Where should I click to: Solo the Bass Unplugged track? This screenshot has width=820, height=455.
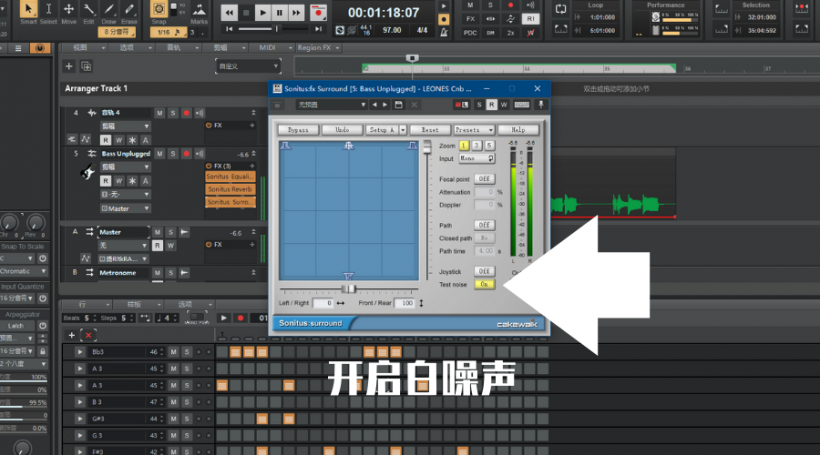pos(173,154)
